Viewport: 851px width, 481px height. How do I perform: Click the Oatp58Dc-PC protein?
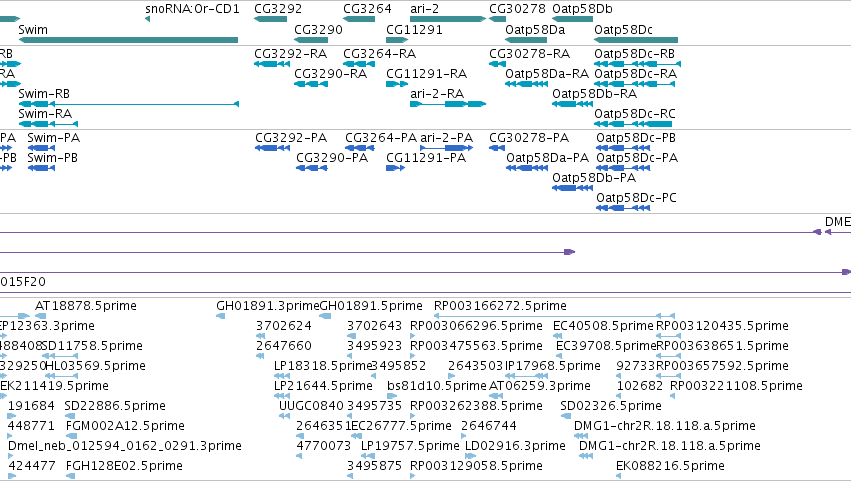623,208
